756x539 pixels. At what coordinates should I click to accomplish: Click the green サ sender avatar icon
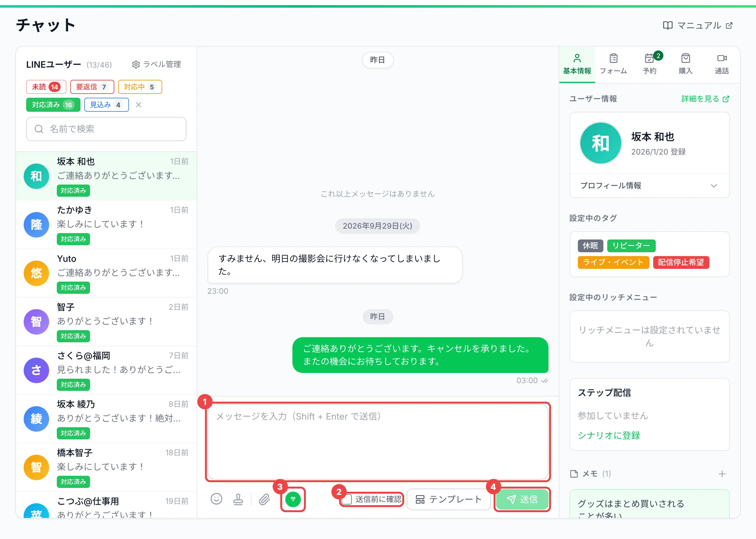293,499
